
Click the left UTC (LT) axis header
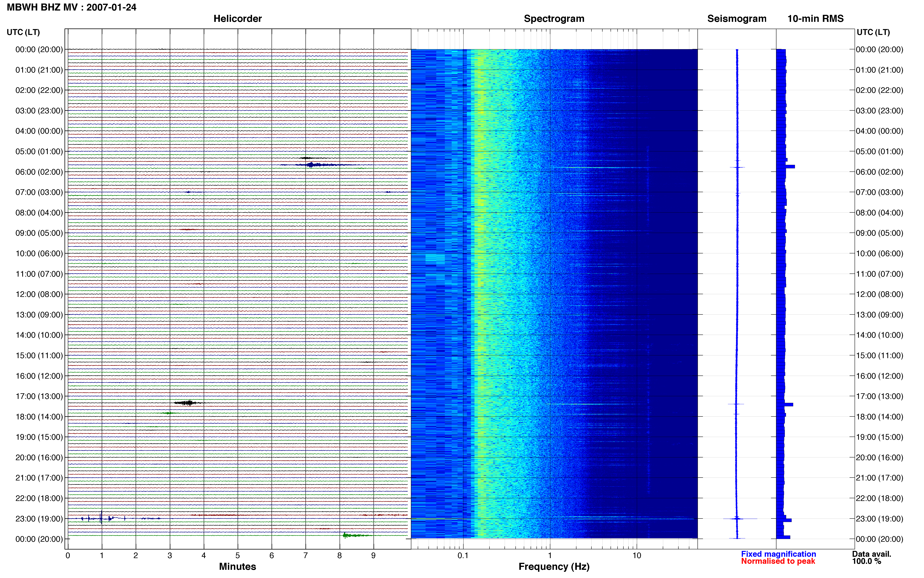(x=23, y=32)
